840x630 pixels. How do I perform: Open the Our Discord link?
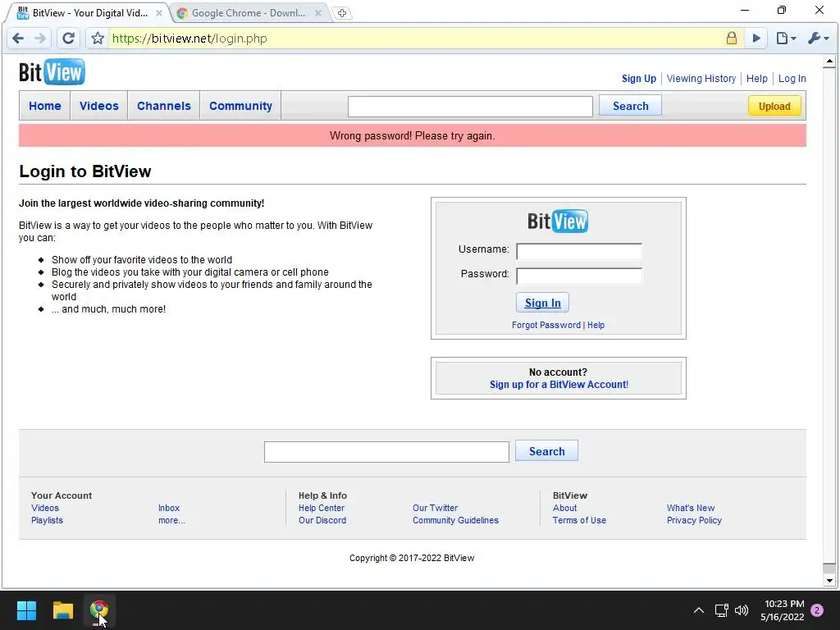[x=322, y=519]
